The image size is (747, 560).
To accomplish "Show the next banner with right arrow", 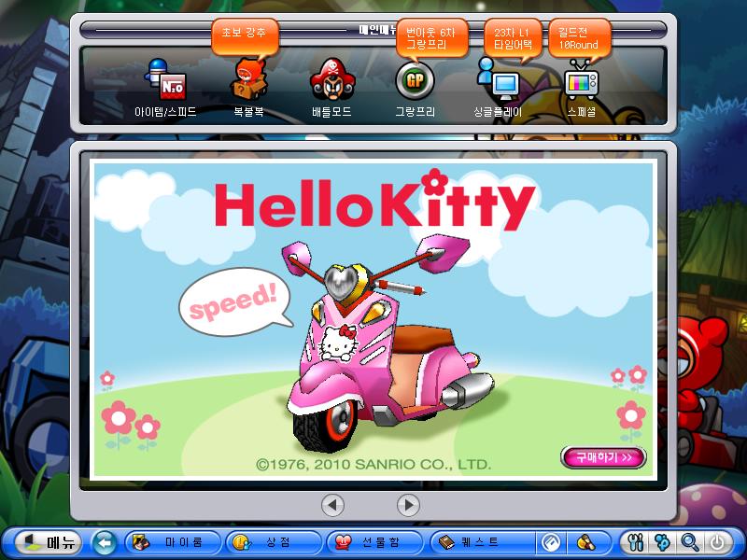I will (408, 505).
